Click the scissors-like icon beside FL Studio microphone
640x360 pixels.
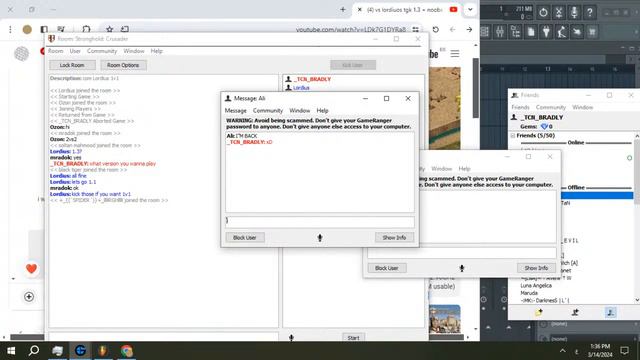[559, 12]
